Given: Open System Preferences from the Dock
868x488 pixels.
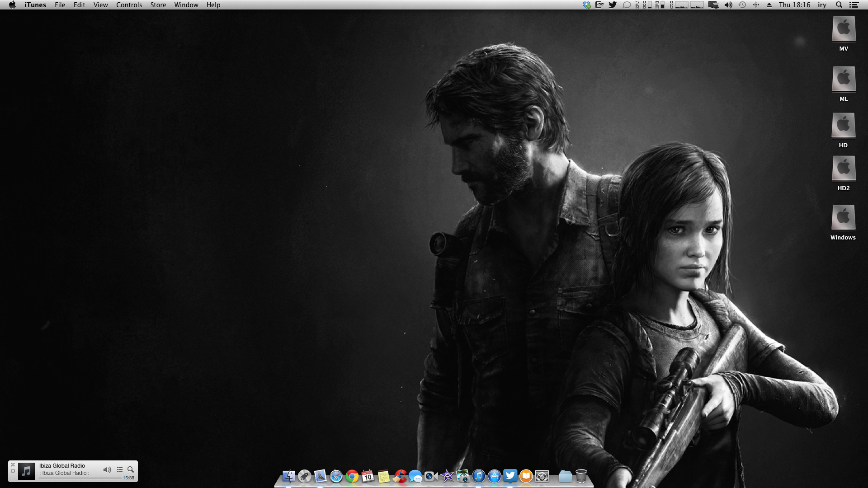Looking at the screenshot, I should [542, 476].
